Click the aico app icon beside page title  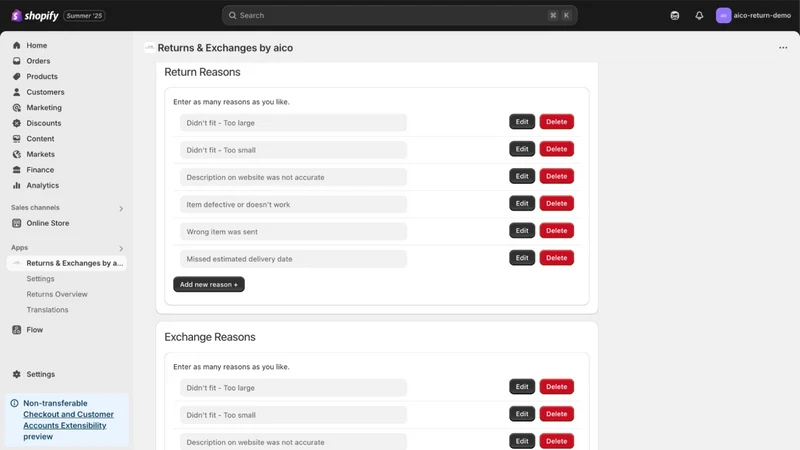149,47
